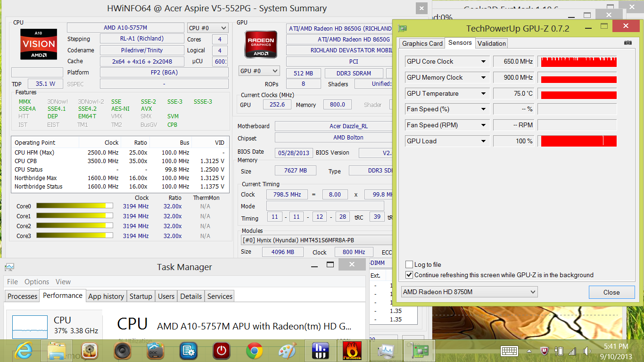Click the Close button in GPU-Z
Screen dimensions: 644x362
pyautogui.click(x=611, y=292)
